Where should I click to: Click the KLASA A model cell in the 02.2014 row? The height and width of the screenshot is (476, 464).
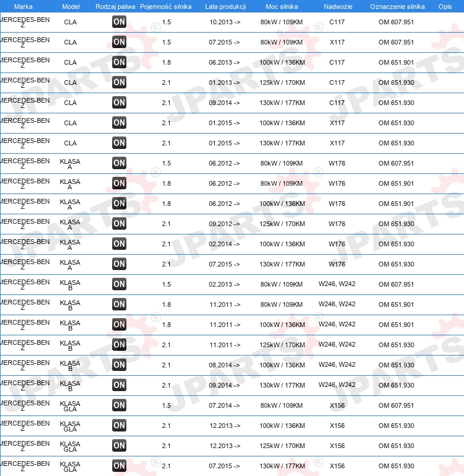(x=70, y=245)
